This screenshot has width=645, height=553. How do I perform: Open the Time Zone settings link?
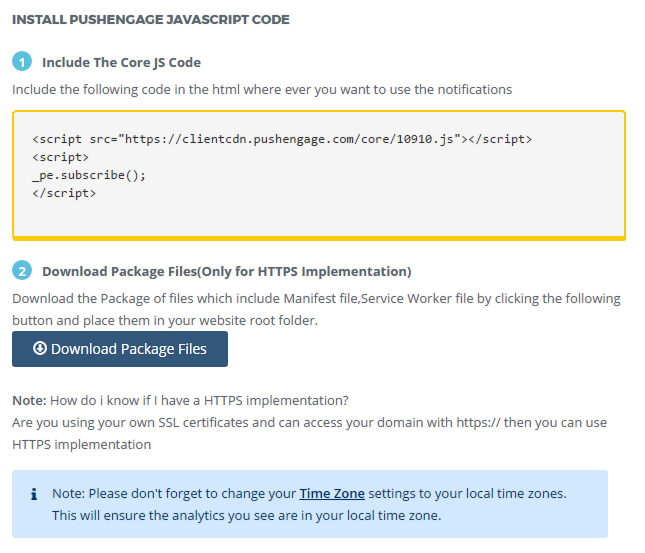pyautogui.click(x=332, y=493)
